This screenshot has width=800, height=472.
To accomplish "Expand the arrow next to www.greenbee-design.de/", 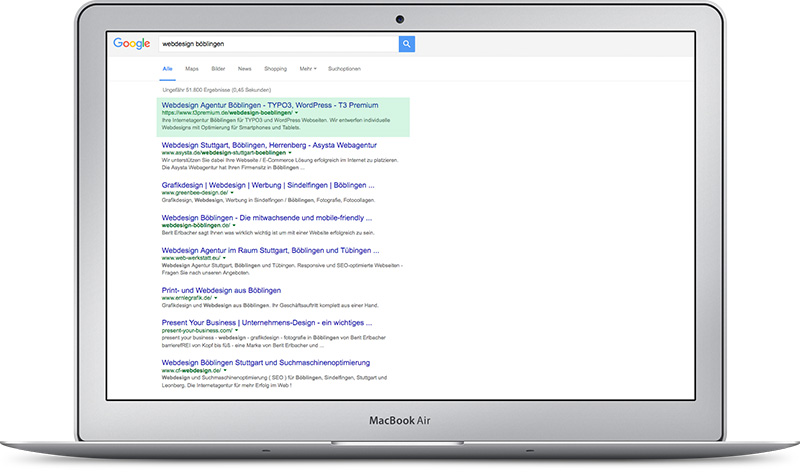I will 232,193.
